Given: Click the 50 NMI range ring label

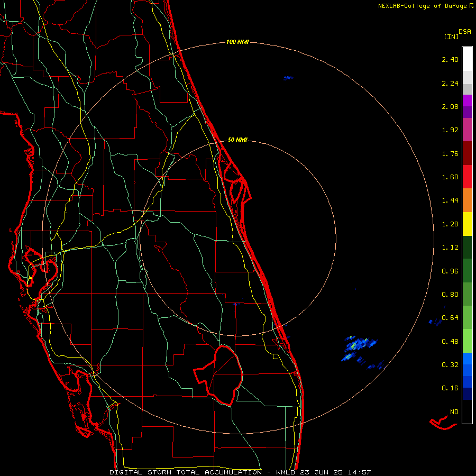Looking at the screenshot, I should tap(237, 140).
